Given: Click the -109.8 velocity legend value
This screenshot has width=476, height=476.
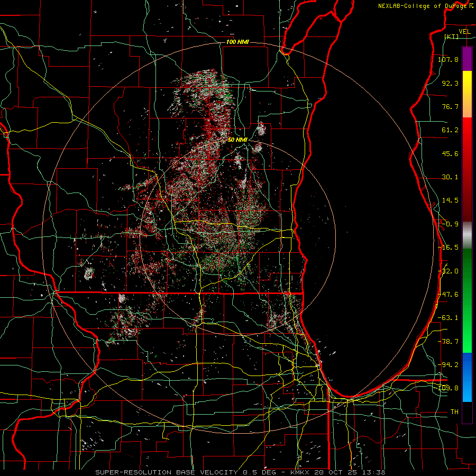Looking at the screenshot, I should pyautogui.click(x=448, y=388).
